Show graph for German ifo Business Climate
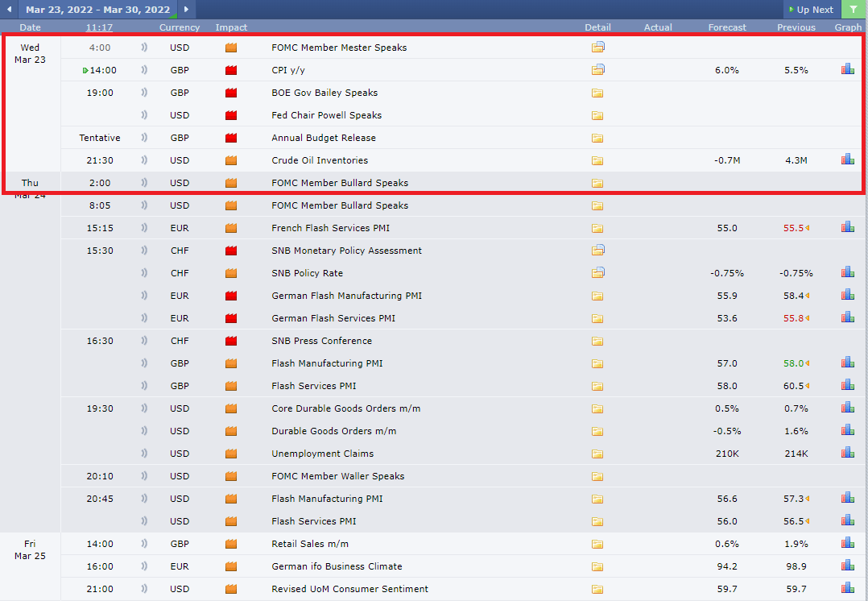This screenshot has height=601, width=868. pos(848,566)
